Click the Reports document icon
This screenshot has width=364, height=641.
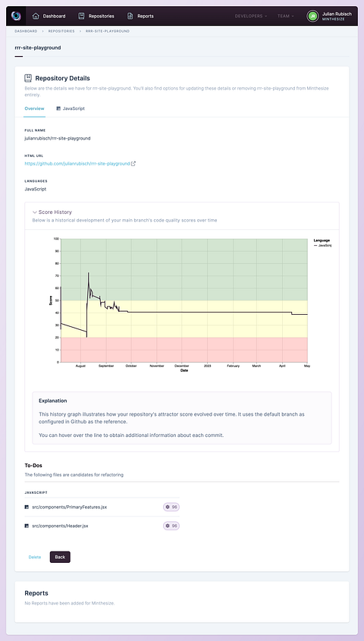[x=130, y=16]
